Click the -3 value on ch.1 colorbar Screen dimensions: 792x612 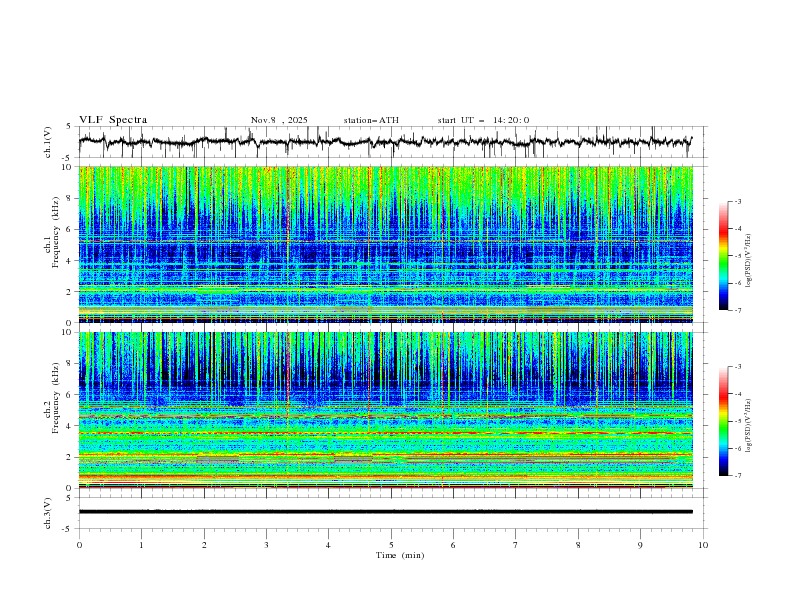pyautogui.click(x=738, y=201)
